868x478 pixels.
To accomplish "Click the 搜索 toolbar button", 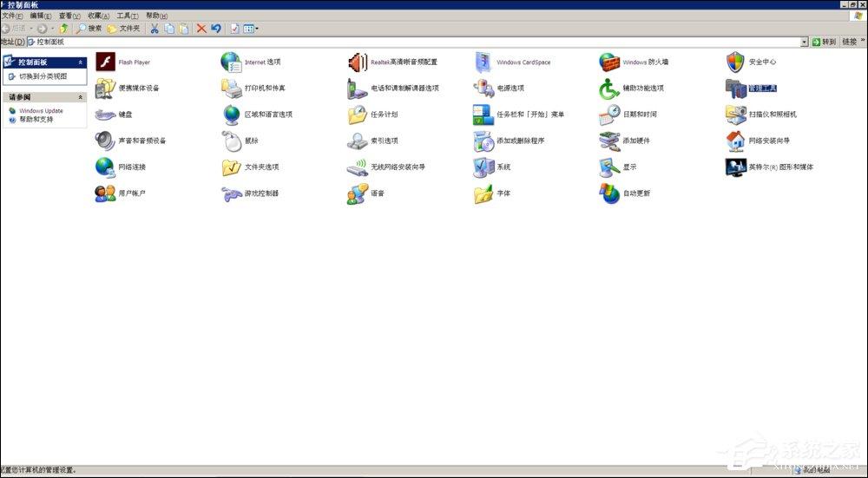I will (x=89, y=29).
